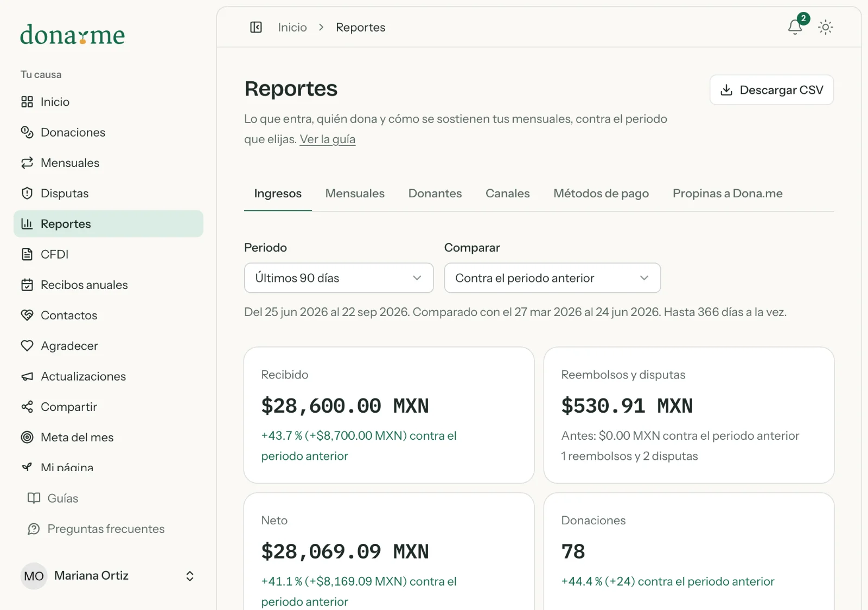Viewport: 868px width, 610px height.
Task: Switch to the Canales tab
Action: (x=508, y=194)
